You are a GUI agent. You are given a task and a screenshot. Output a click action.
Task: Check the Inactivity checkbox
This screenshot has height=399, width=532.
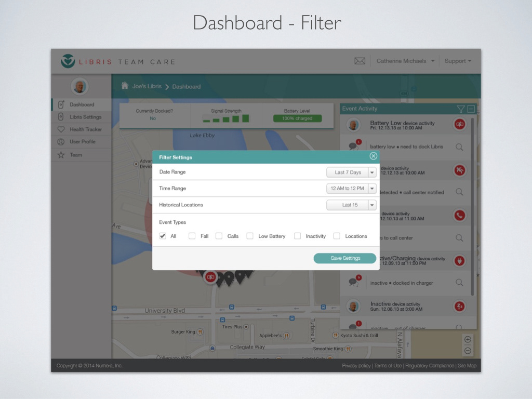pyautogui.click(x=298, y=236)
